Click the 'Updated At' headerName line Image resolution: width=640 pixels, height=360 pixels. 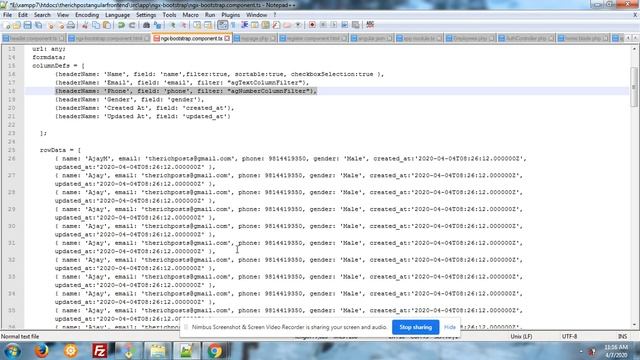click(x=143, y=116)
